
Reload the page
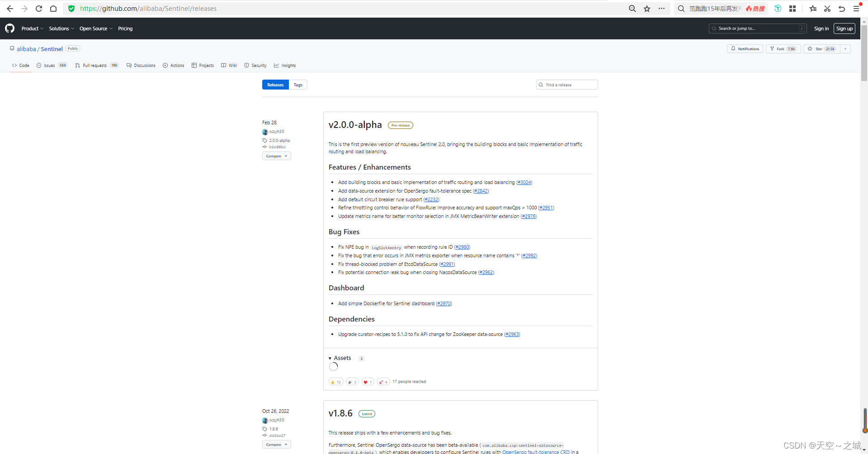click(x=39, y=9)
